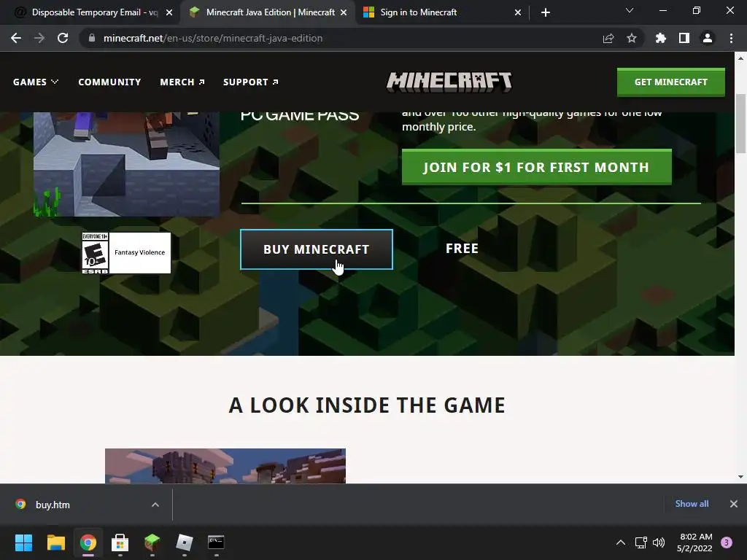
Task: Open the Command Prompt taskbar icon
Action: click(216, 542)
